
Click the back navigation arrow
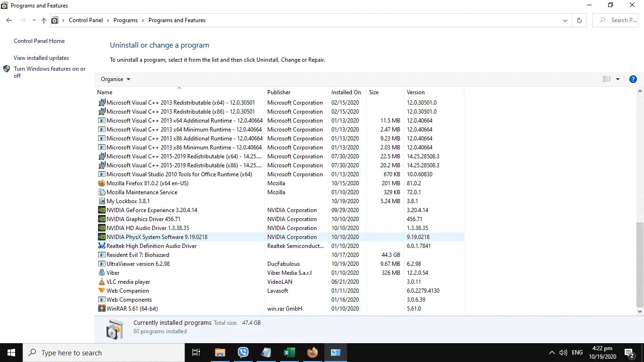pos(9,20)
